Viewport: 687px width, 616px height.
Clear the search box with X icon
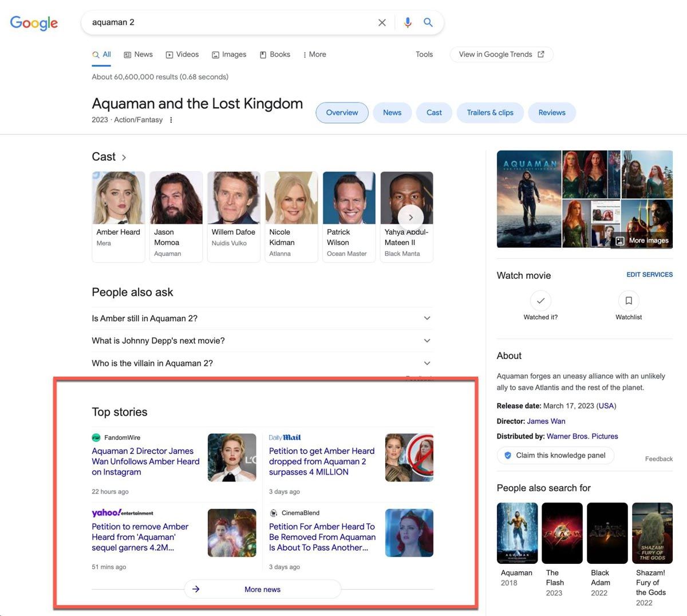(382, 22)
